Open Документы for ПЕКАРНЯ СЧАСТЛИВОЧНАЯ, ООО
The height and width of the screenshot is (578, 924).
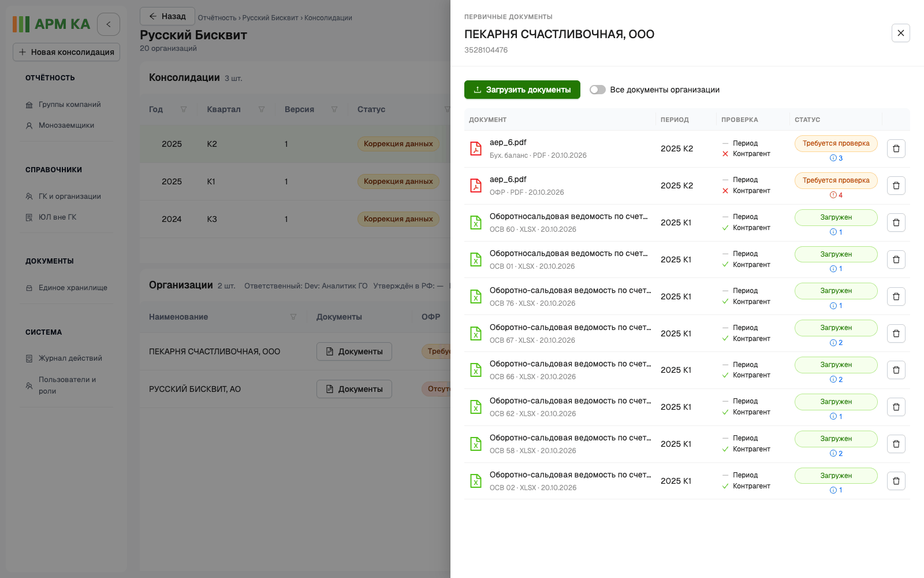point(354,351)
